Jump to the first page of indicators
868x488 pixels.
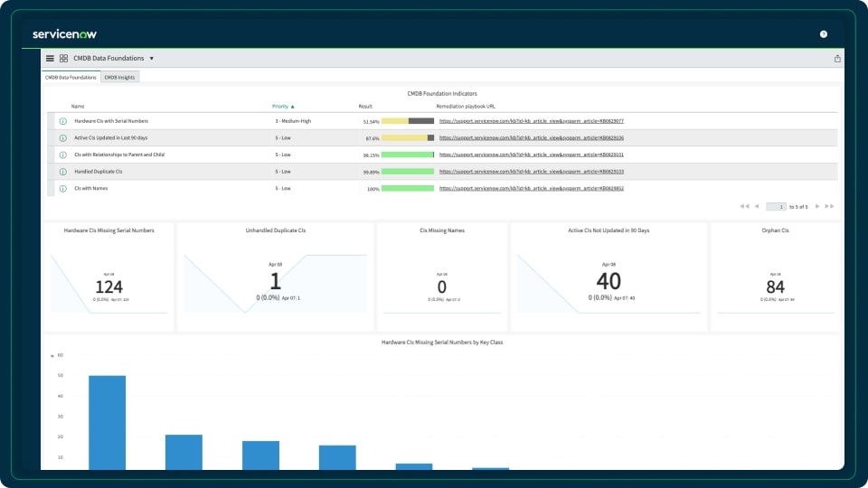coord(744,207)
